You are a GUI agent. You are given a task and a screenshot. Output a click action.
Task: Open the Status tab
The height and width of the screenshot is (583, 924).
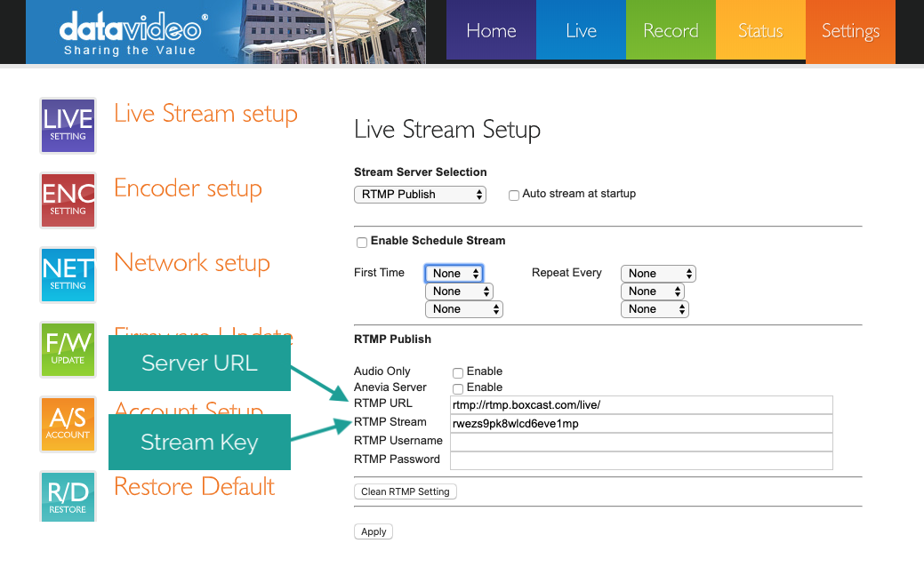[760, 32]
